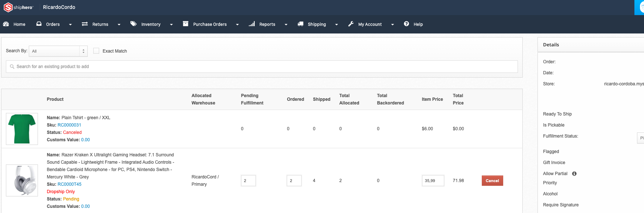
Task: Click the Returns arrows icon
Action: (x=85, y=24)
